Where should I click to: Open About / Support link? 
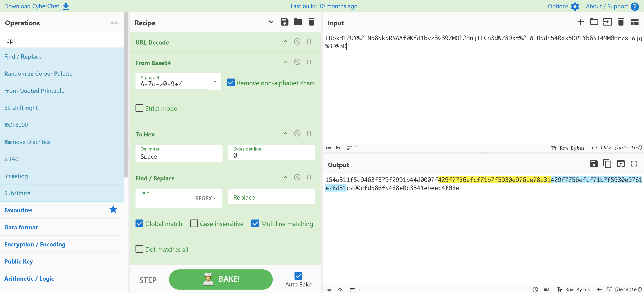tap(607, 6)
